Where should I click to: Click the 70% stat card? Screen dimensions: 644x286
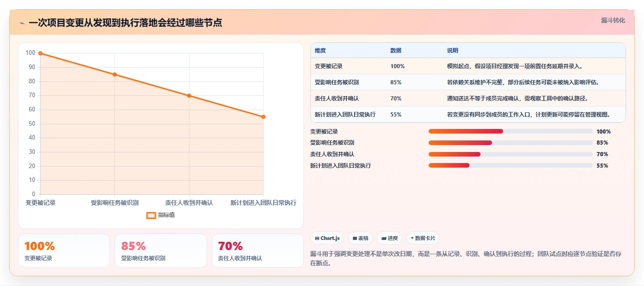pos(258,251)
